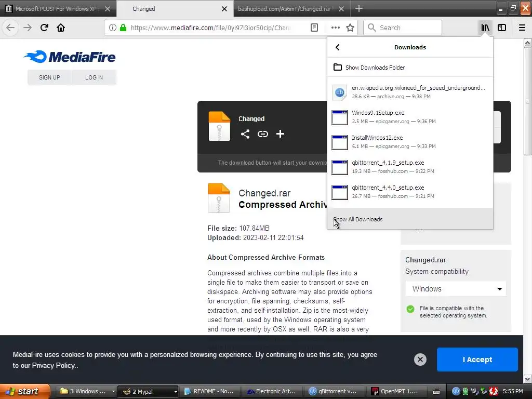Open the Library toolbar button
Screen dimensions: 532x399
tap(485, 28)
